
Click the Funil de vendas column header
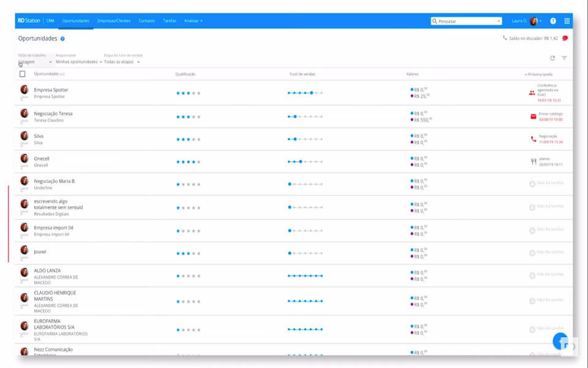click(302, 74)
